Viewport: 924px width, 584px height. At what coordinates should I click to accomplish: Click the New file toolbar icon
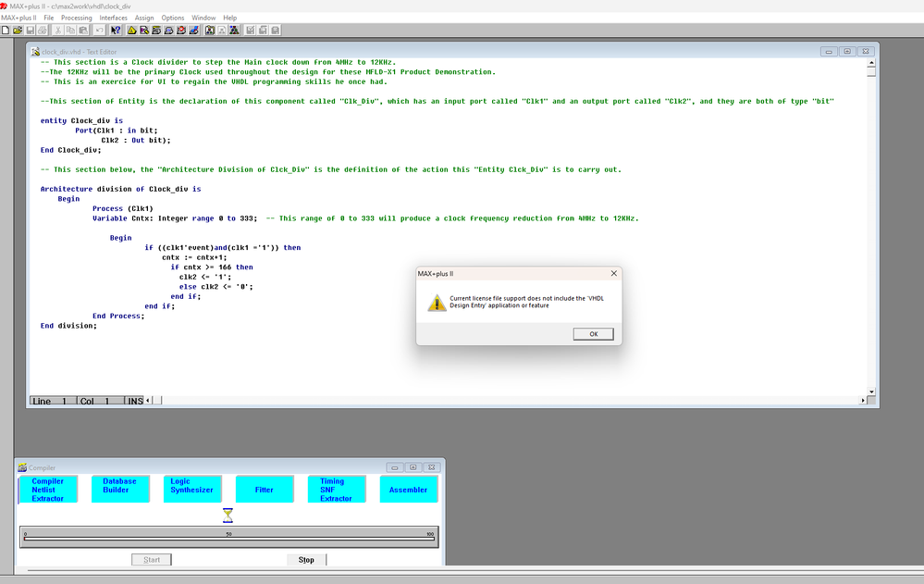click(x=6, y=30)
